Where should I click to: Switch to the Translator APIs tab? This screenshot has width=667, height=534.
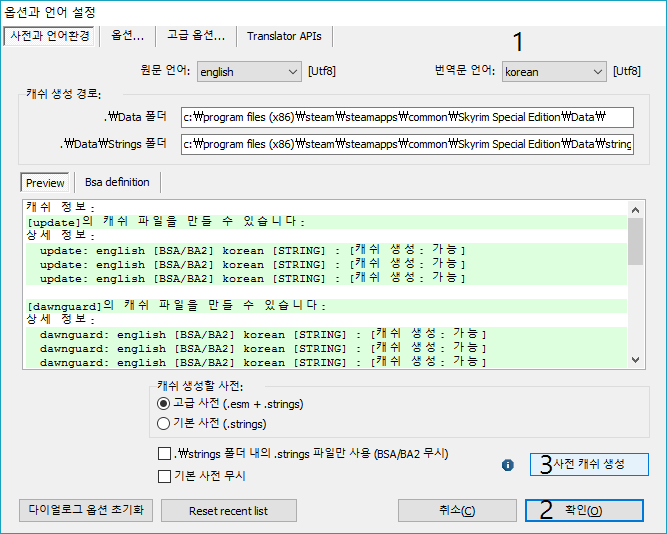click(x=284, y=36)
